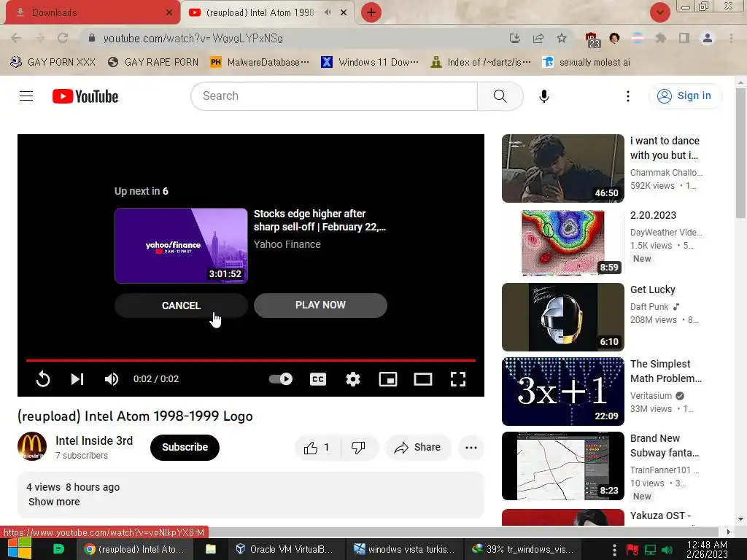Open the Oracle VM VirtualBox taskbar item

coord(285,549)
